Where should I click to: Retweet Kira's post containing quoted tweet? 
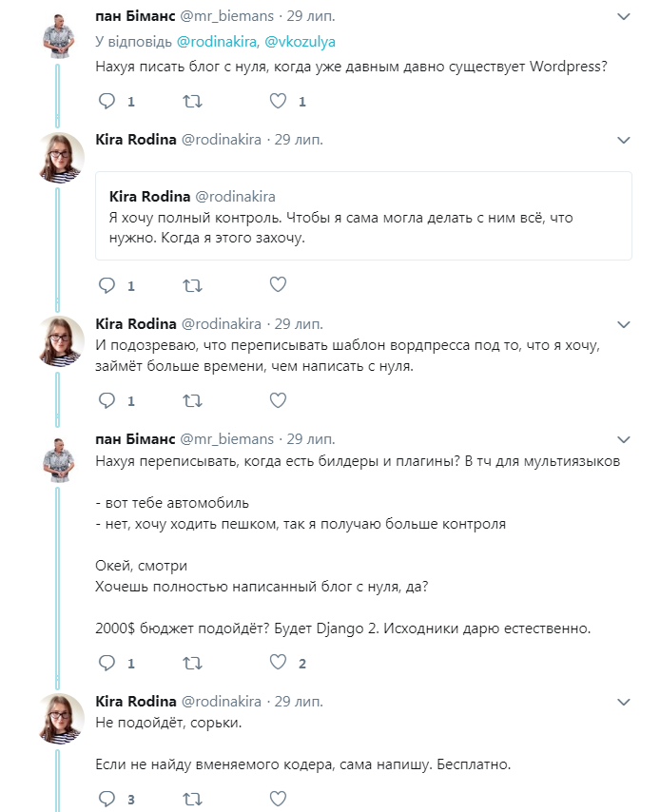pyautogui.click(x=192, y=284)
